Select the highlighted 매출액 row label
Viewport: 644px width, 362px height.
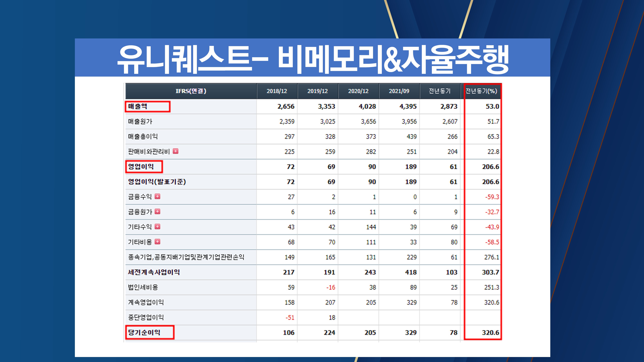(x=138, y=106)
